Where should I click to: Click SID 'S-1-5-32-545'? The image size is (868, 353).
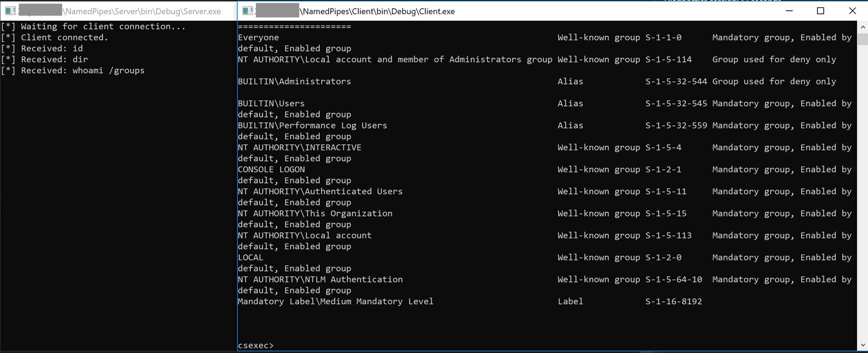coord(676,104)
